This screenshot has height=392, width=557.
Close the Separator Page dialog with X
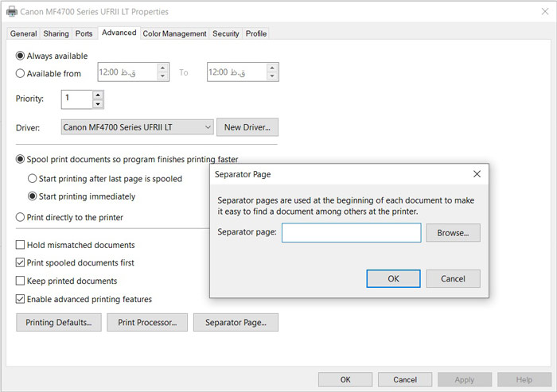coord(477,174)
